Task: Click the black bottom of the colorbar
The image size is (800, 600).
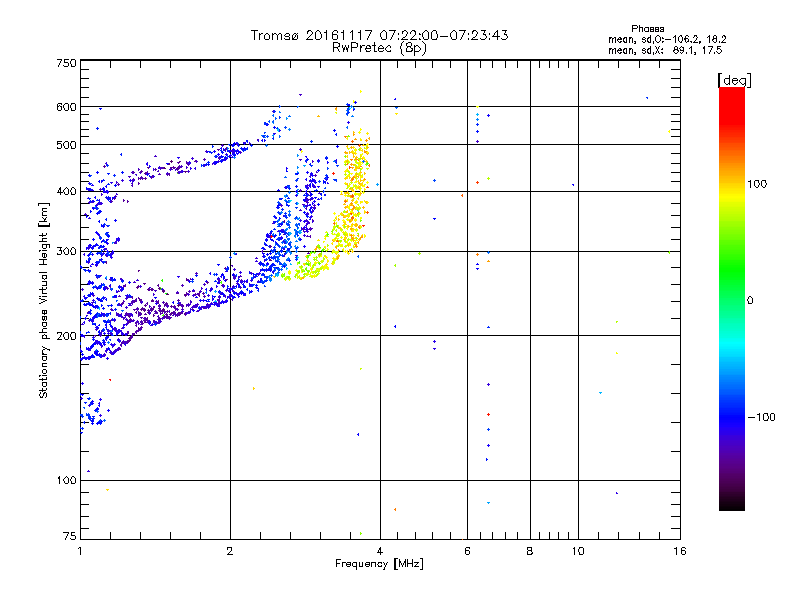Action: 732,503
